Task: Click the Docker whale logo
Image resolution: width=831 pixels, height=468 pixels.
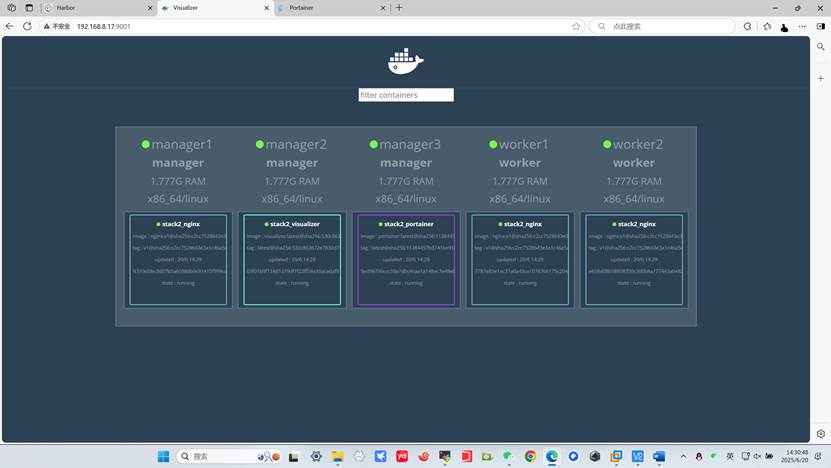Action: (405, 61)
